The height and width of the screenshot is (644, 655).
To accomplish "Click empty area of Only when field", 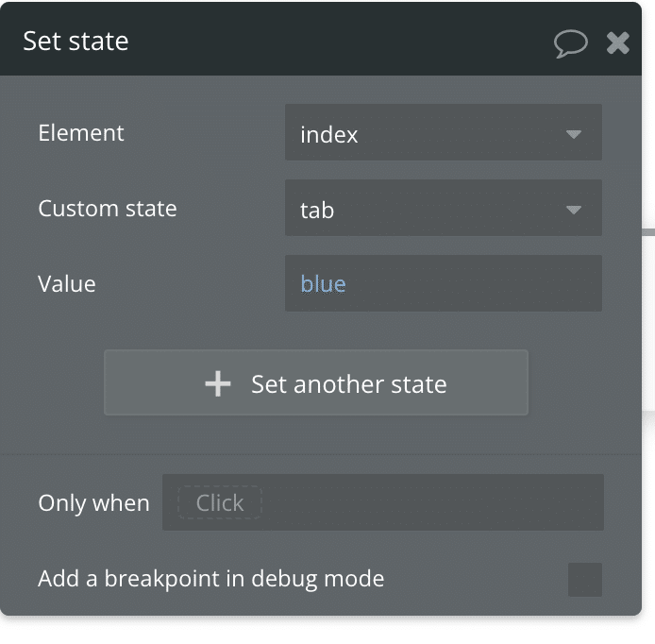I will click(430, 502).
